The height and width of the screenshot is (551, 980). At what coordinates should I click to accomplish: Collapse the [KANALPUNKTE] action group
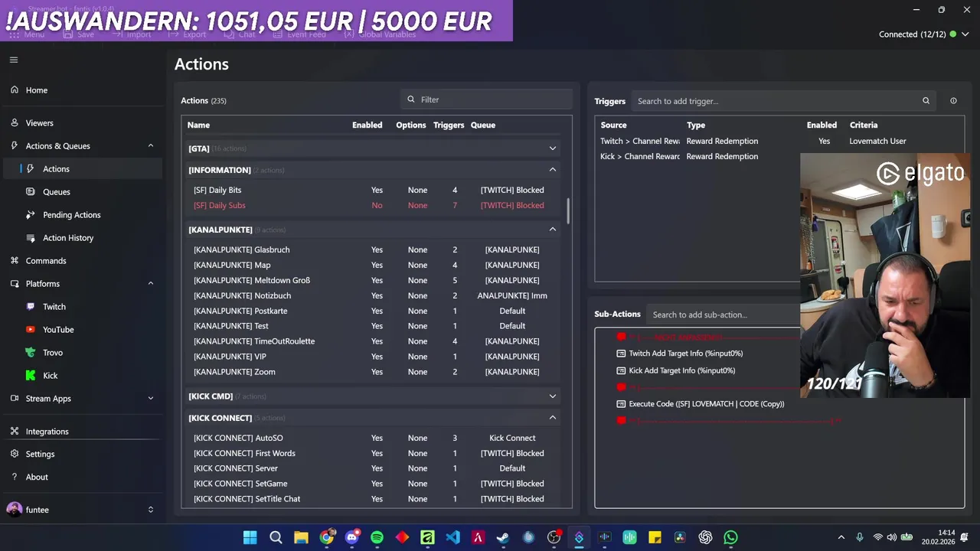553,229
